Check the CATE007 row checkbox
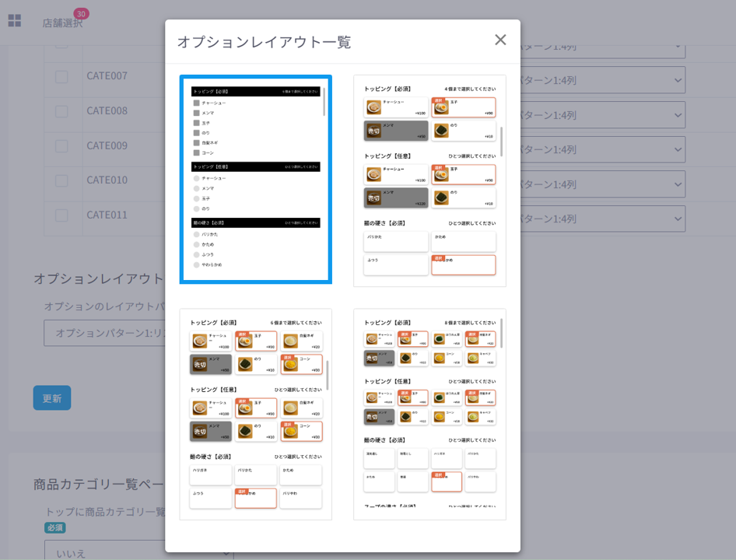736x560 pixels. pos(61,77)
